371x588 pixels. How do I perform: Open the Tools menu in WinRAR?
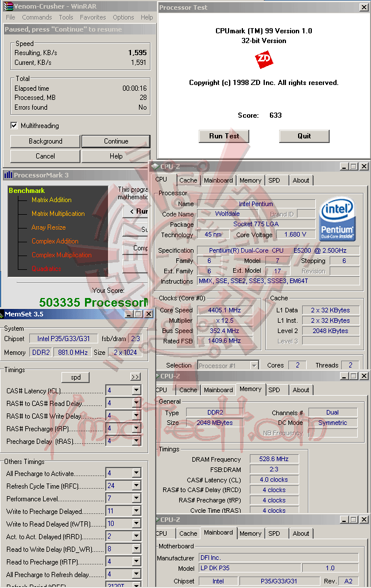click(x=66, y=17)
